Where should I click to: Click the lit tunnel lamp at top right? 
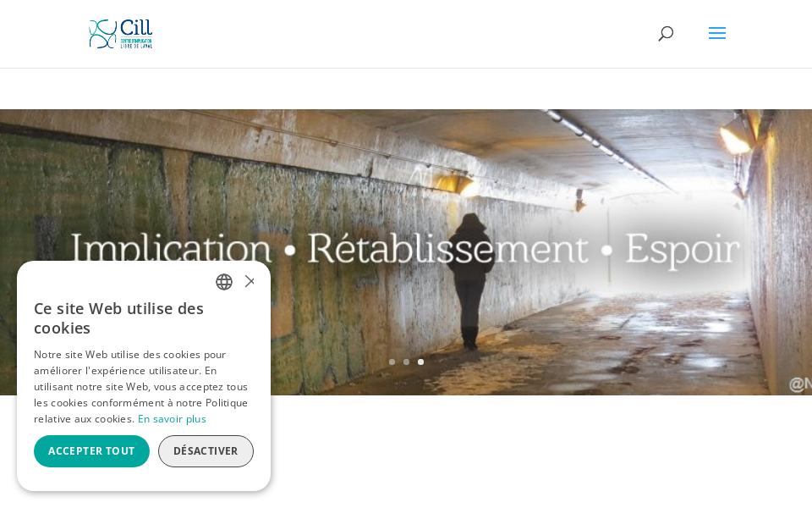pyautogui.click(x=737, y=135)
